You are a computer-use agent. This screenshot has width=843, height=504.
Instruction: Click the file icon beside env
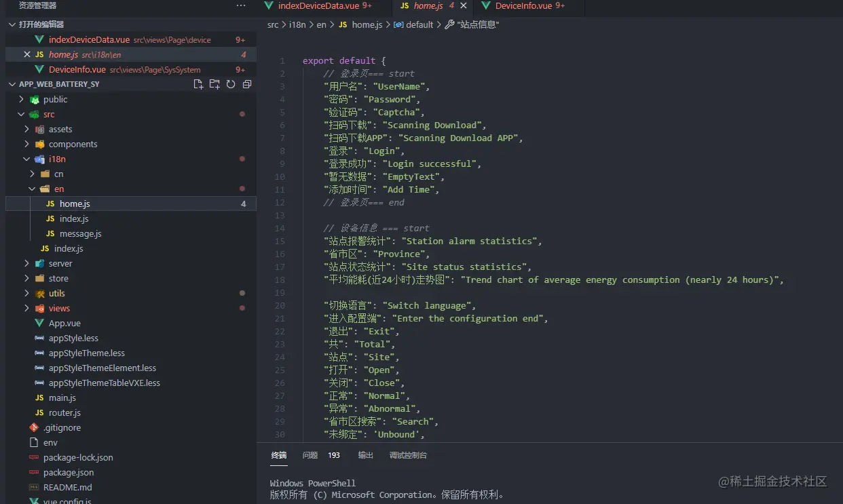coord(34,442)
